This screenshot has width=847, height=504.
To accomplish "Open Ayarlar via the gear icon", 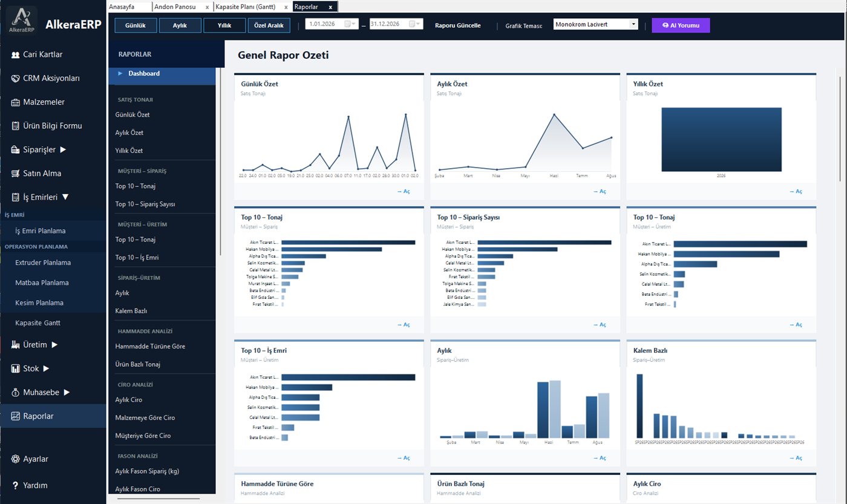I will pyautogui.click(x=16, y=459).
